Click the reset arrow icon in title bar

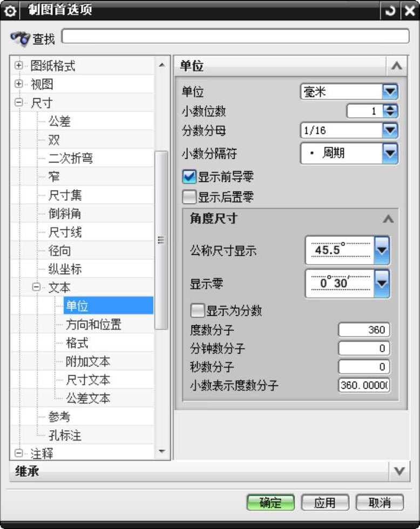(390, 11)
